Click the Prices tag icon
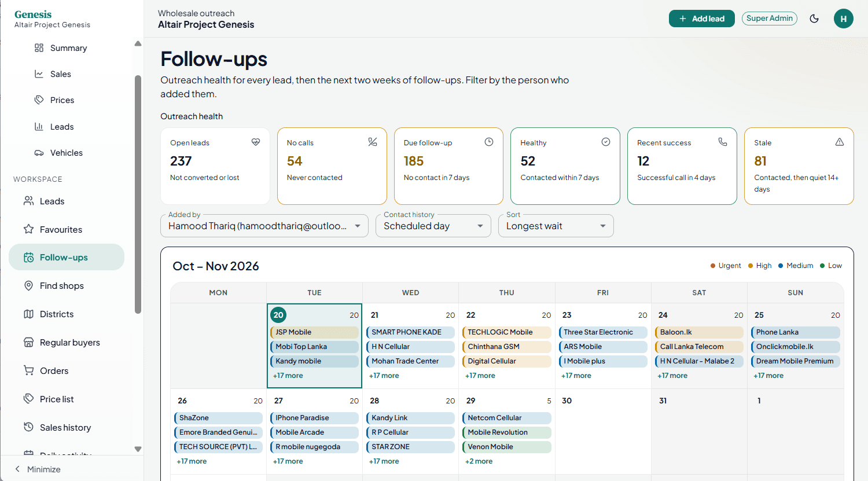This screenshot has height=481, width=868. (39, 100)
